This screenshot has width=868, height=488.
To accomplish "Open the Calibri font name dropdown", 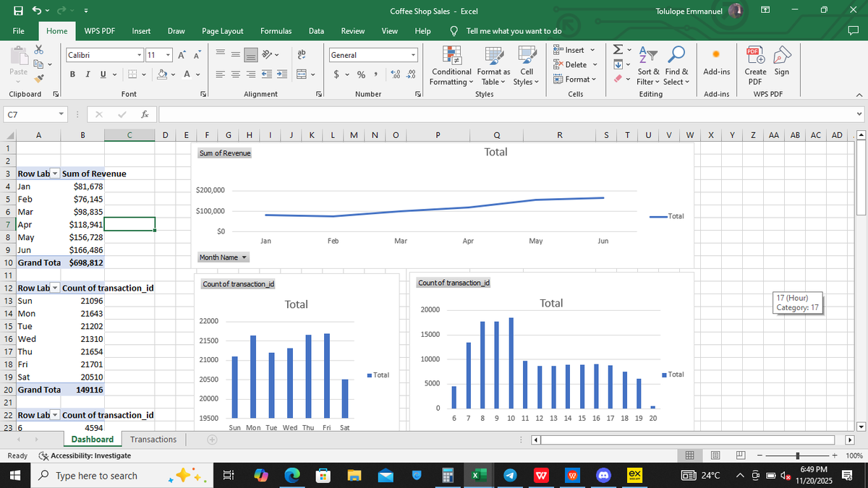I will click(x=139, y=56).
